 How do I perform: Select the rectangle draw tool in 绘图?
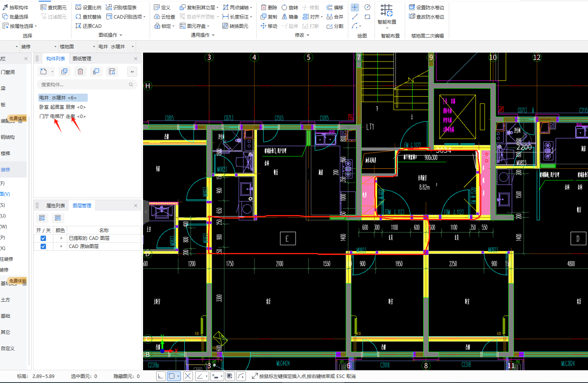pos(368,17)
